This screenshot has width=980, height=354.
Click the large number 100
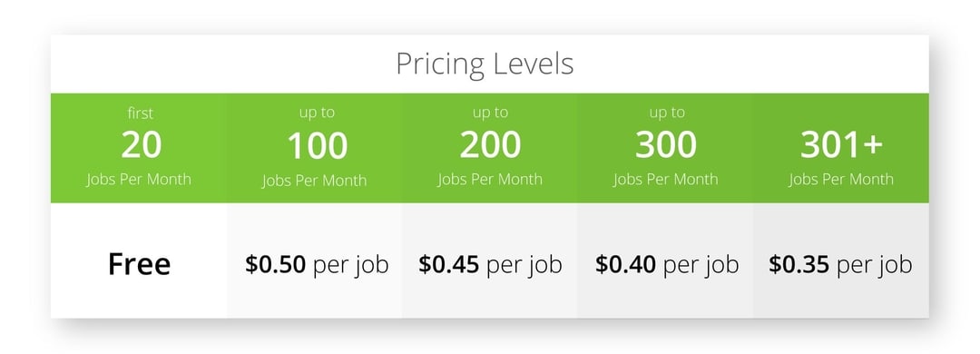pyautogui.click(x=317, y=146)
